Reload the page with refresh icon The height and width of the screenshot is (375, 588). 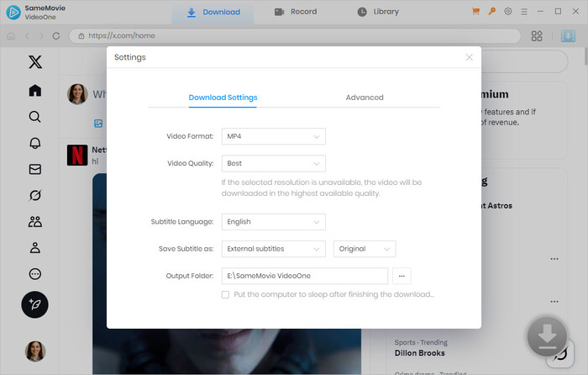click(56, 36)
